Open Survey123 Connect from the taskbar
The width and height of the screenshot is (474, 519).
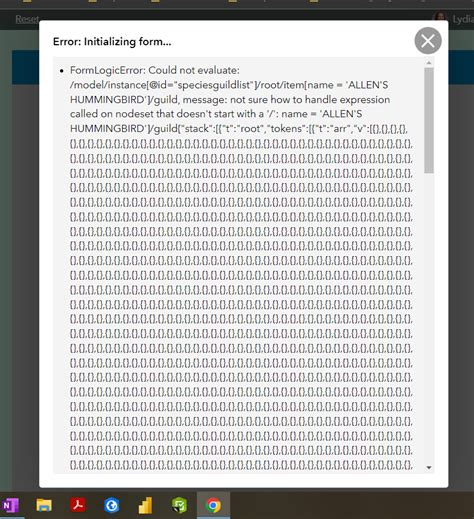coord(179,506)
